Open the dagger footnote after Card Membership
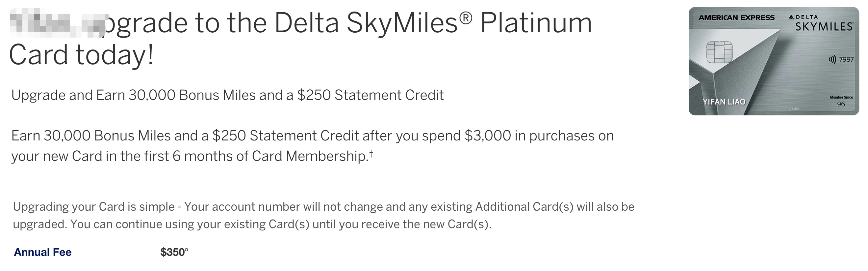868x271 pixels. coord(371,154)
